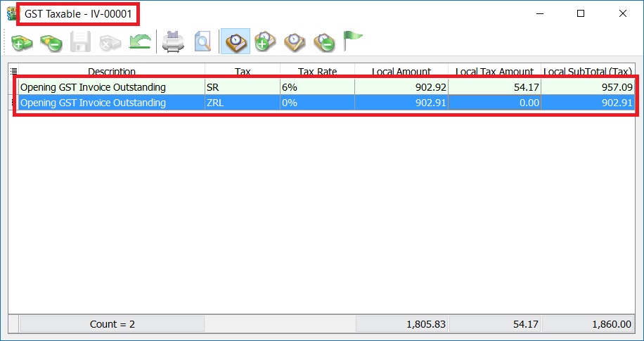Open print preview magnifier icon
This screenshot has width=644, height=341.
click(x=202, y=42)
